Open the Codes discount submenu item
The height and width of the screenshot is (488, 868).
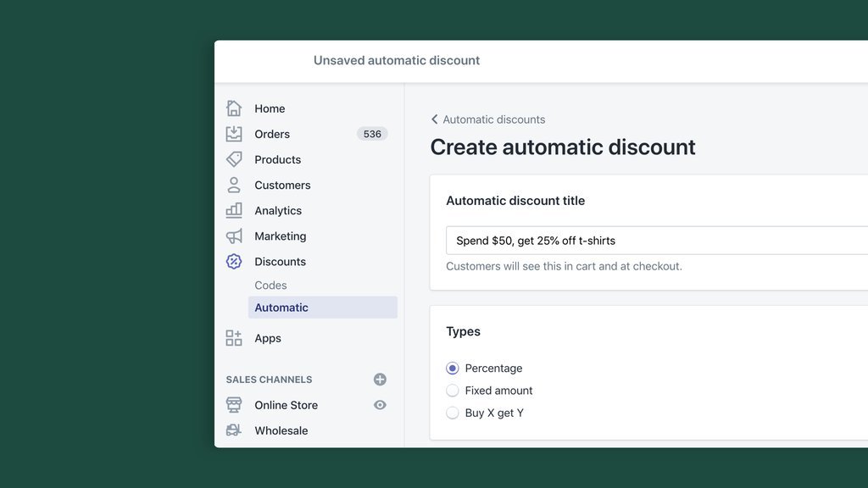click(x=271, y=286)
